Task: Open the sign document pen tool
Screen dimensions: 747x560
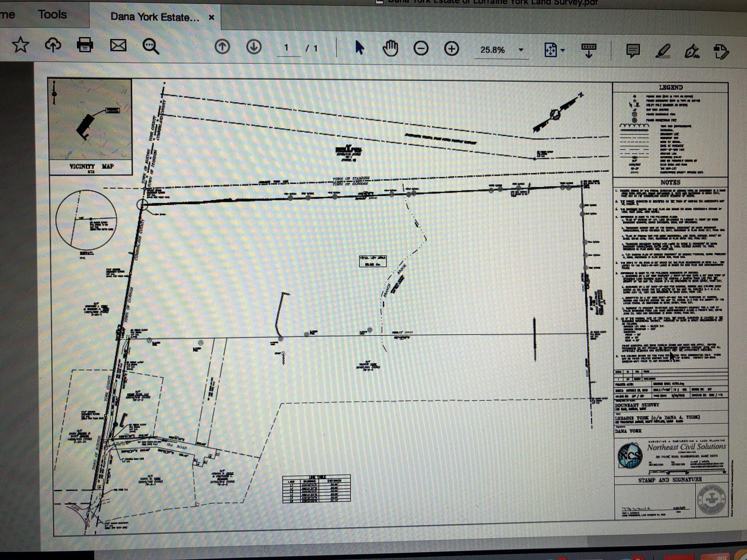Action: point(692,52)
